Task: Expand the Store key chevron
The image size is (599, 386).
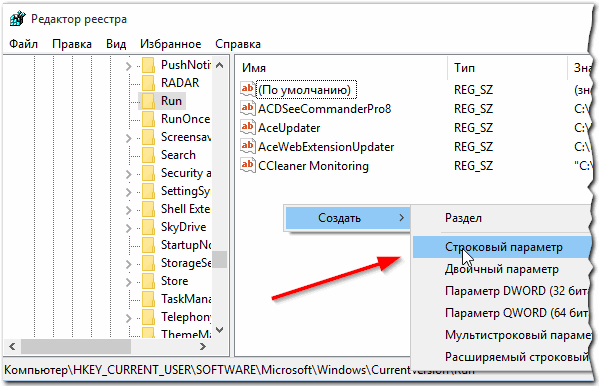Action: (x=128, y=282)
